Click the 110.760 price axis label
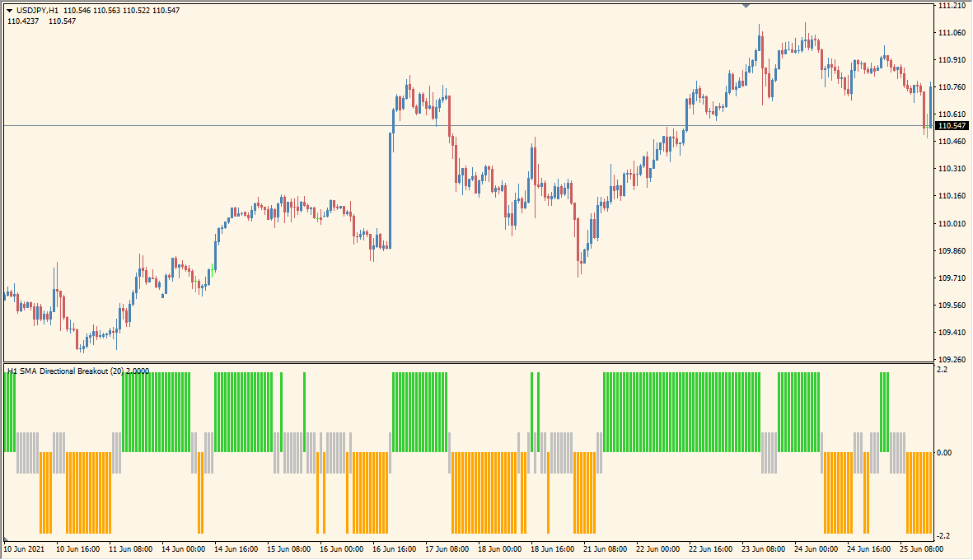 (952, 86)
